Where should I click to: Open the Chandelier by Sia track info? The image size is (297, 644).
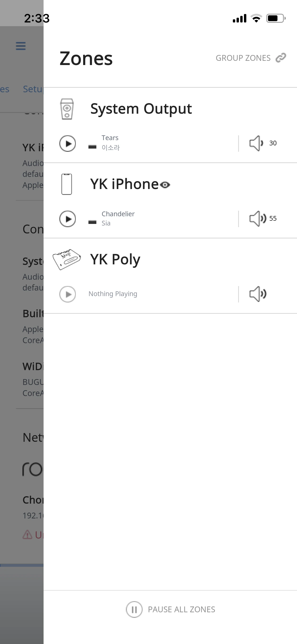coord(118,218)
